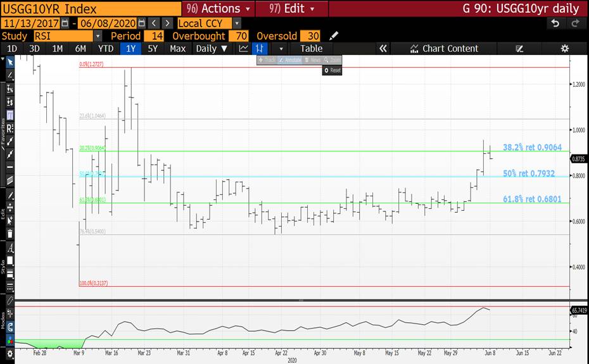Viewport: 589px width, 364px height.
Task: Click the Annotate button in floating toolbar
Action: (289, 60)
